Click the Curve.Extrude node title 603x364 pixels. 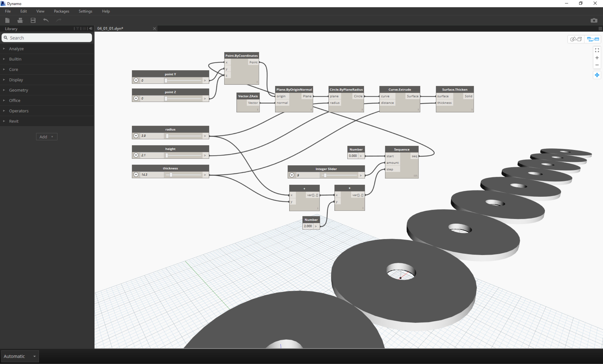tap(400, 90)
